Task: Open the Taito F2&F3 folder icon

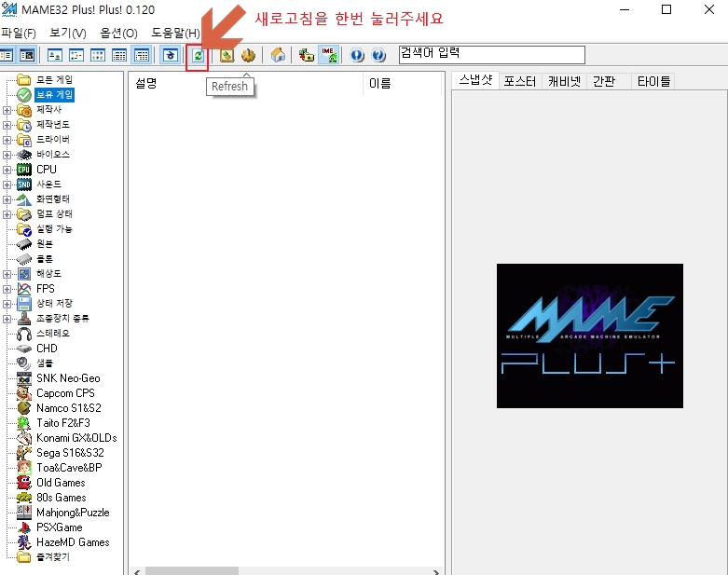Action: click(24, 423)
